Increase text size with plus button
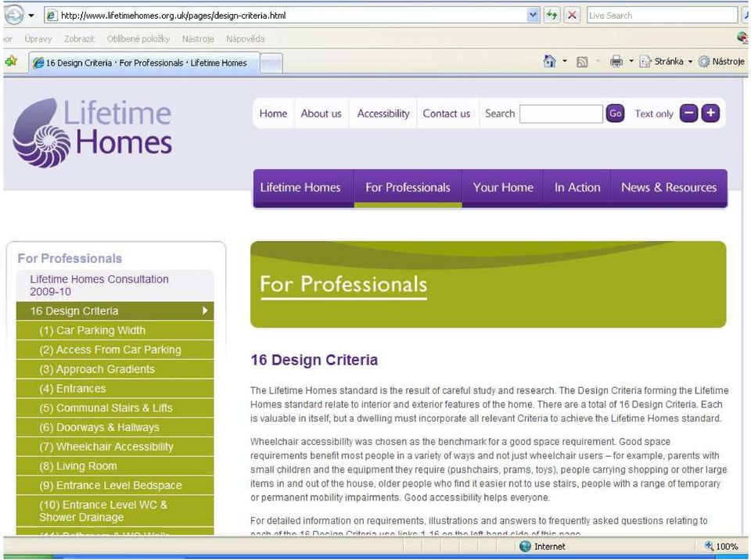The width and height of the screenshot is (751, 560). click(711, 113)
